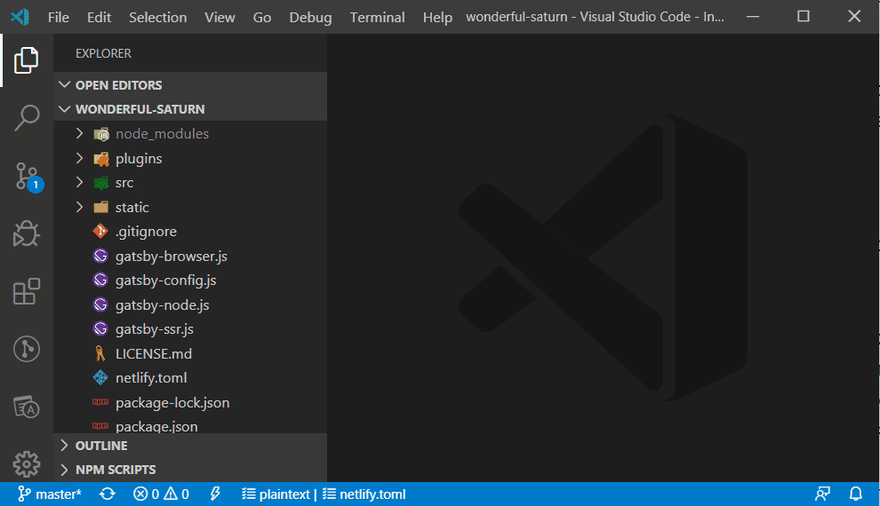Click the netlify.toml status bar entry
Screen dimensions: 880x506
(364, 494)
